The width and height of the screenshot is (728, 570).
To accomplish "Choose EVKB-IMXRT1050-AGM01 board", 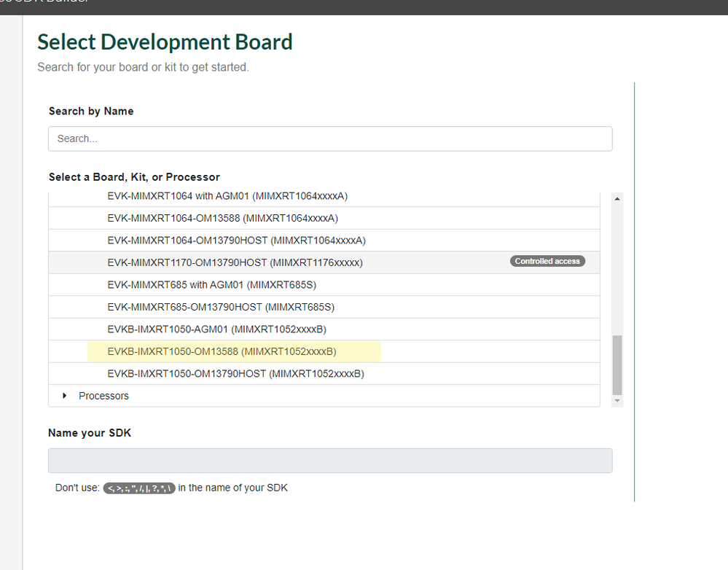I will [216, 329].
